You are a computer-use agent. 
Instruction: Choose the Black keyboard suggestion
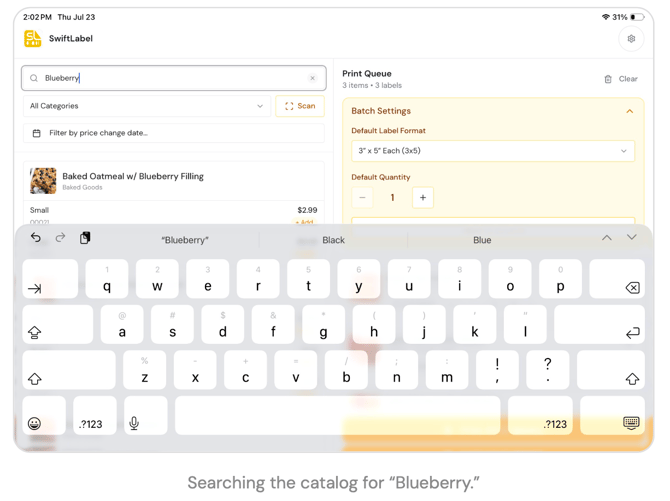333,240
